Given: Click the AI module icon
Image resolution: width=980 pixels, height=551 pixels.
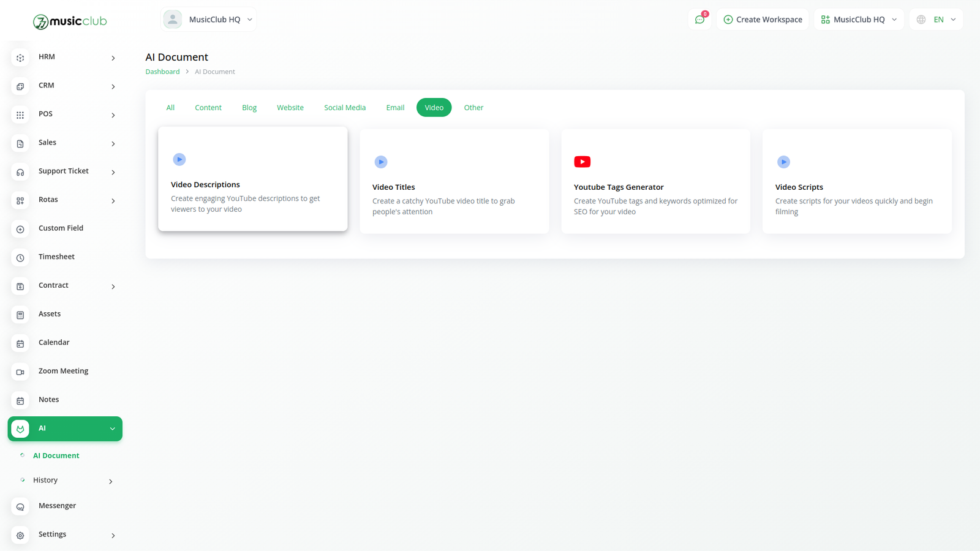Looking at the screenshot, I should [x=20, y=429].
